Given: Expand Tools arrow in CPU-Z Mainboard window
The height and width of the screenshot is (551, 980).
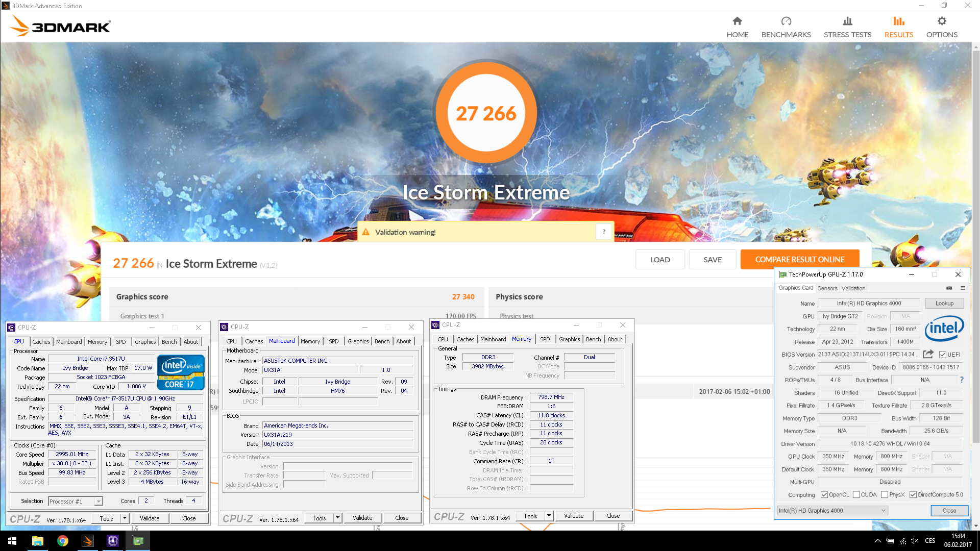Looking at the screenshot, I should 337,517.
